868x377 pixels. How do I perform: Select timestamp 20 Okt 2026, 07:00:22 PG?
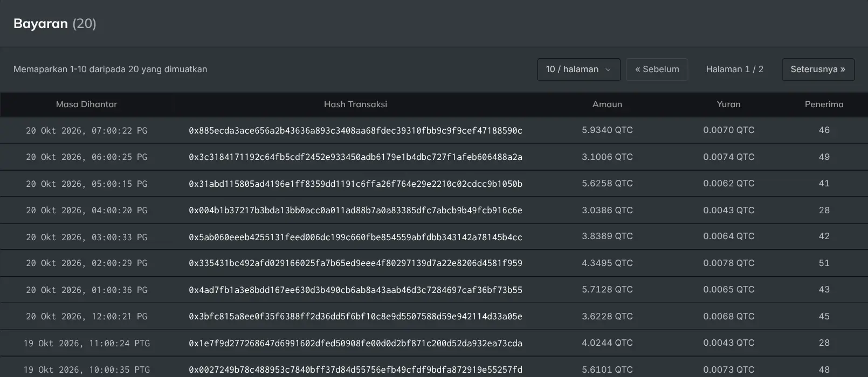click(86, 130)
